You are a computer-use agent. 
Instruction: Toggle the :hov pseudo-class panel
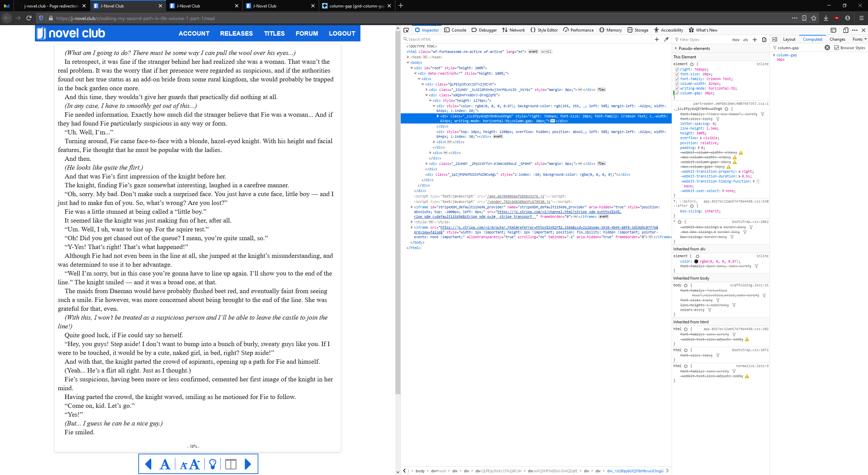coord(736,40)
